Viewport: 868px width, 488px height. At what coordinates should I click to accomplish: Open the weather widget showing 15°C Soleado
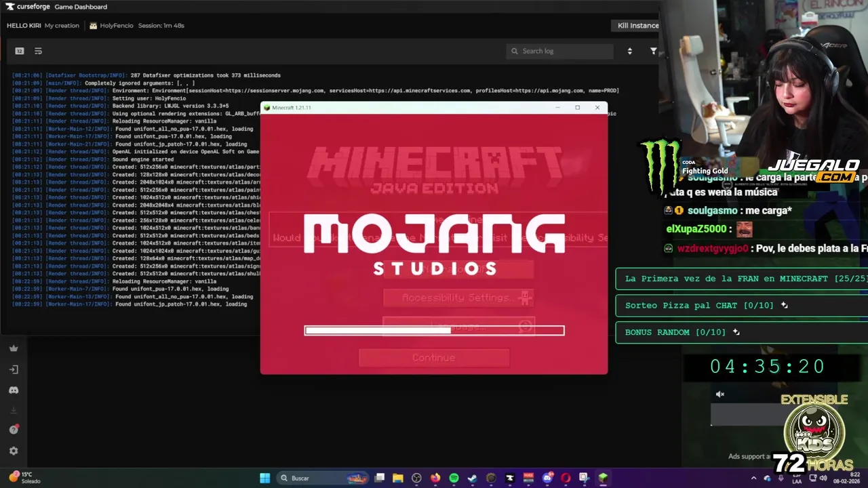[x=24, y=478]
